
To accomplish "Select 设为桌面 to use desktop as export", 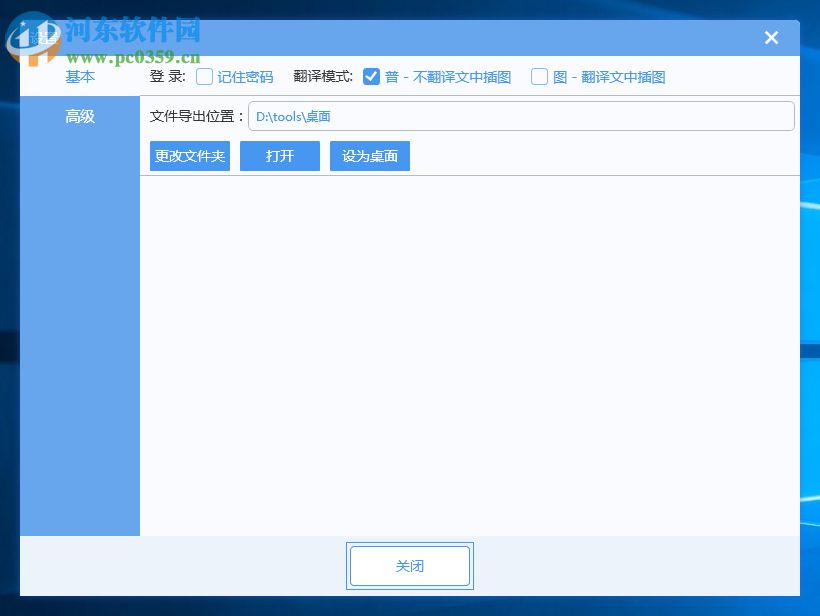I will tap(369, 156).
